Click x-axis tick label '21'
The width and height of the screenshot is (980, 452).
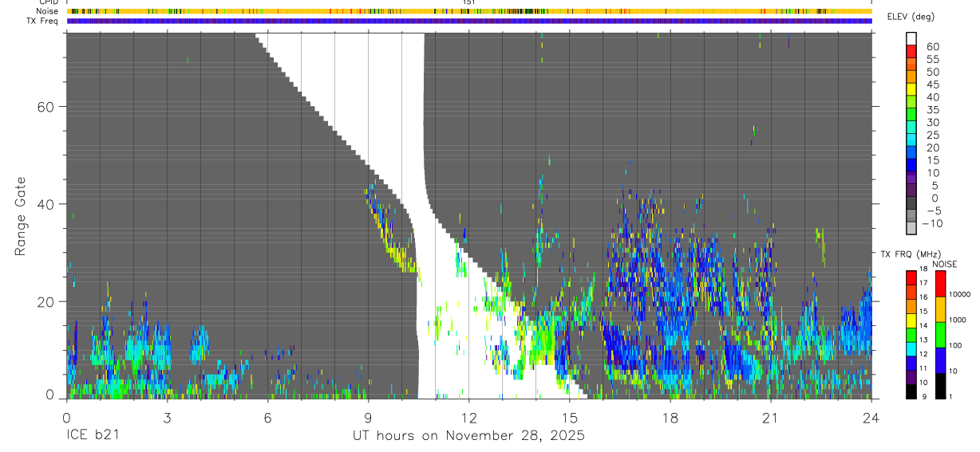(x=770, y=418)
